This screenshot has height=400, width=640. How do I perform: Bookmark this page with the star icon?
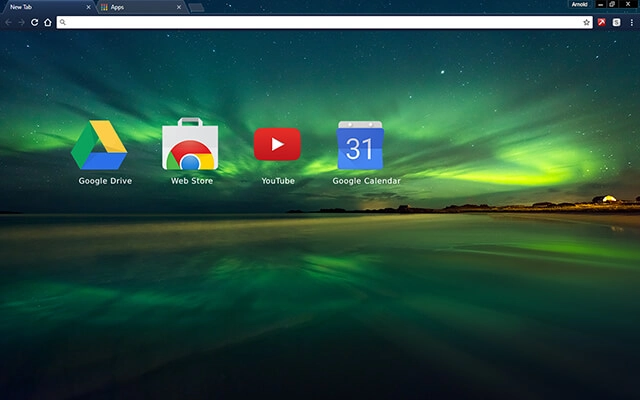pyautogui.click(x=587, y=22)
